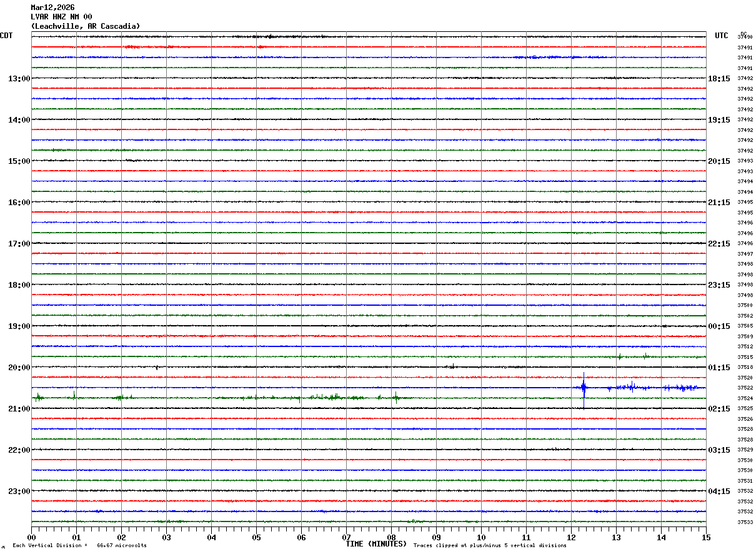Select the 17:00 CDT time label

pos(19,244)
